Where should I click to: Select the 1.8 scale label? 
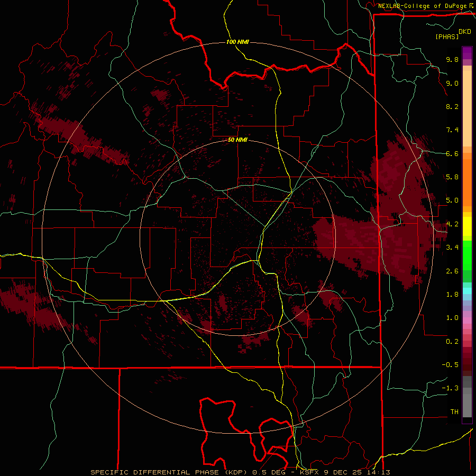point(452,295)
